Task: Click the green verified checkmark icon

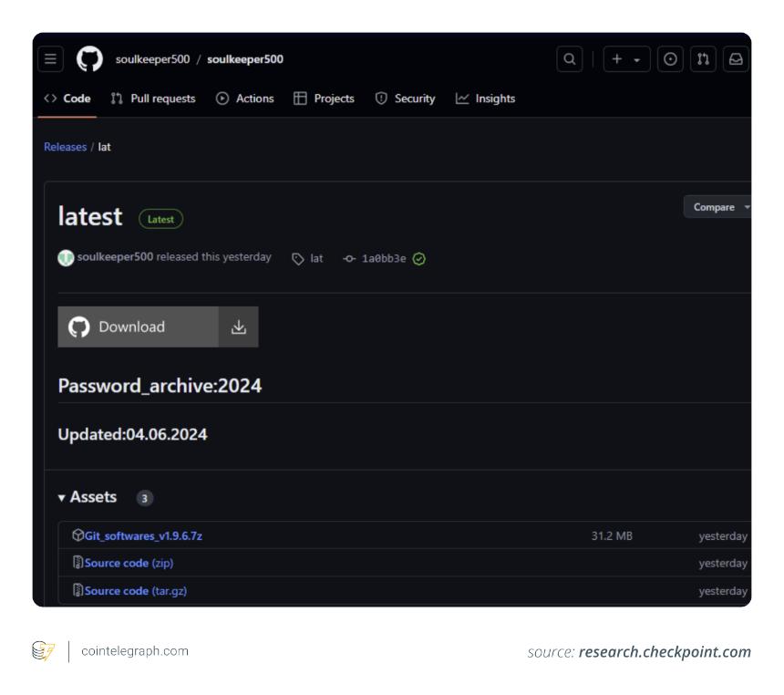Action: click(x=419, y=259)
